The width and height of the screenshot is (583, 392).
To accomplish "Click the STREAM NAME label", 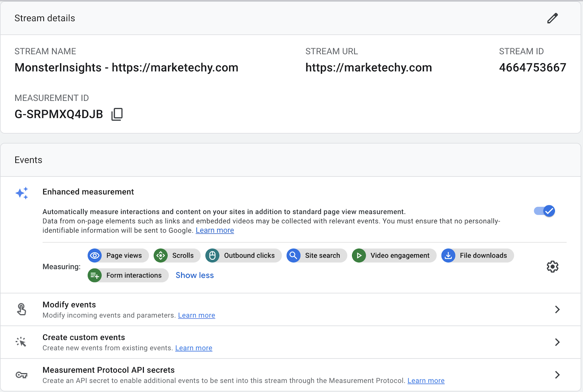I will tap(45, 51).
